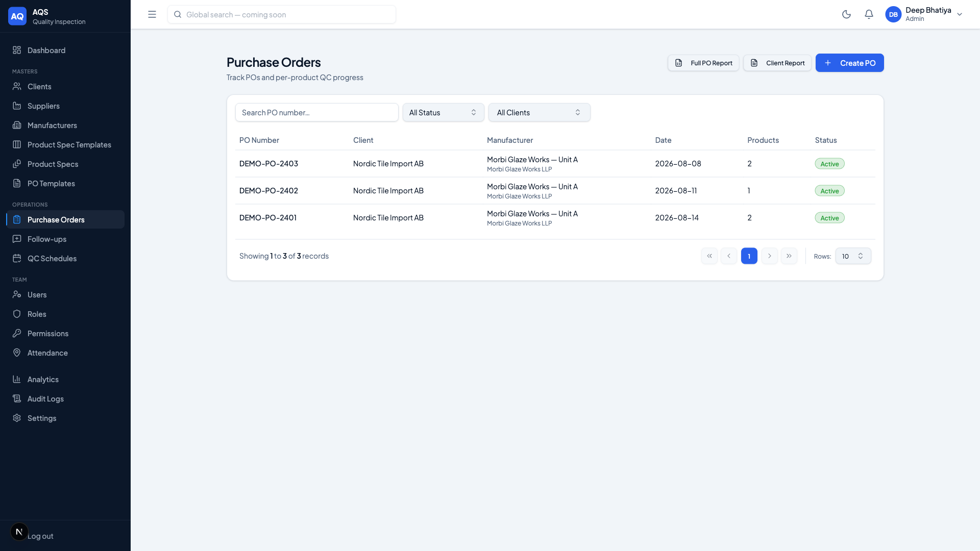980x551 pixels.
Task: Click the Manufacturers sidebar icon
Action: coord(17,125)
